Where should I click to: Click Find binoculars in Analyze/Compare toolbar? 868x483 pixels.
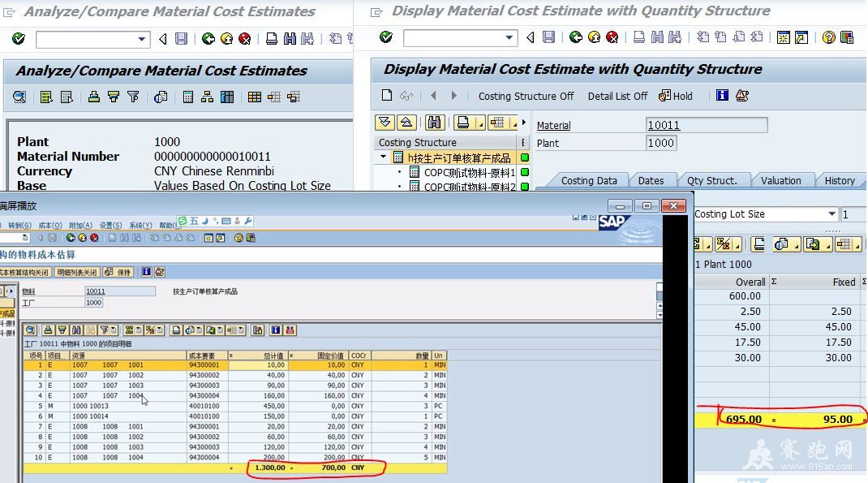290,39
